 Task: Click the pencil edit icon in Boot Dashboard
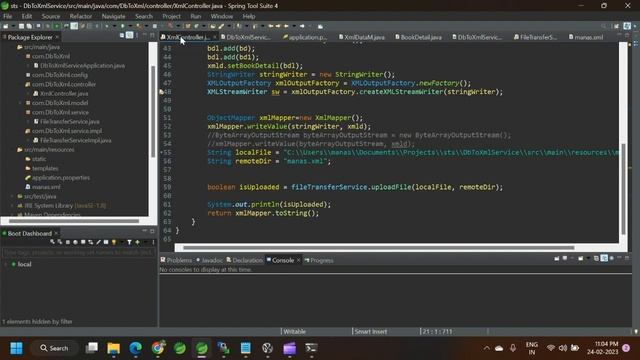[x=98, y=242]
